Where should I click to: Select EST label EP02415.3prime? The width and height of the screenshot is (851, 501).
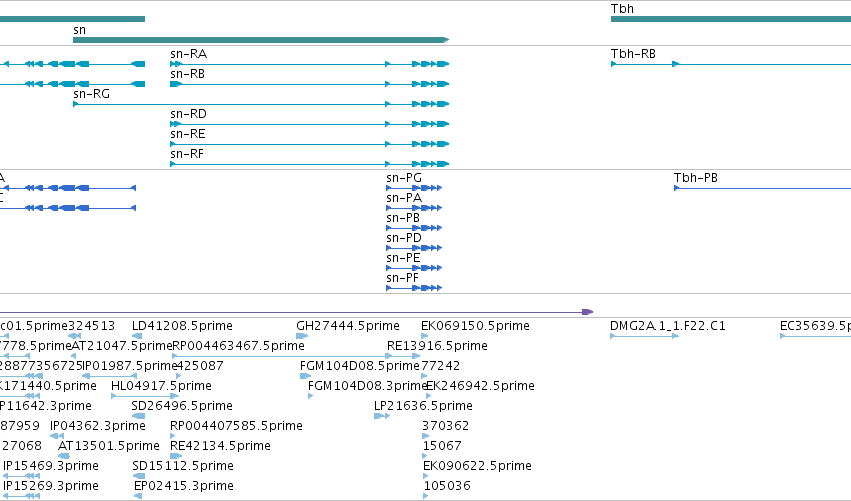coord(184,486)
